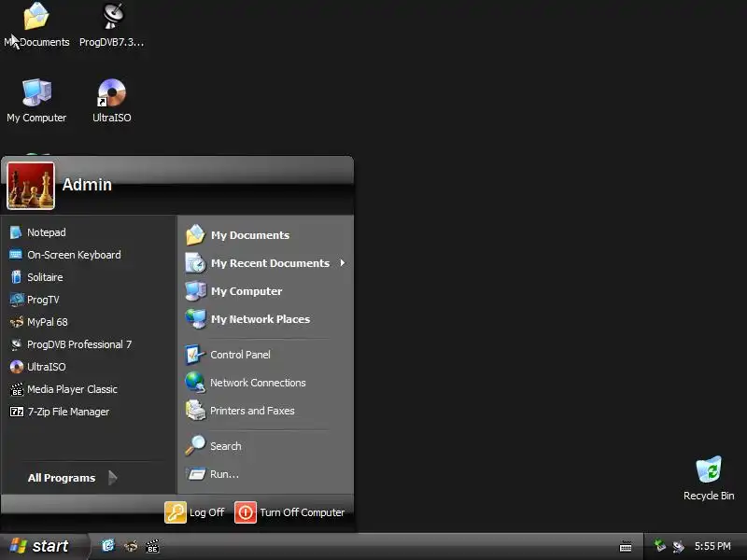Screen dimensions: 747x560
Task: Start Solitaire from the pinned list
Action: coord(89,277)
